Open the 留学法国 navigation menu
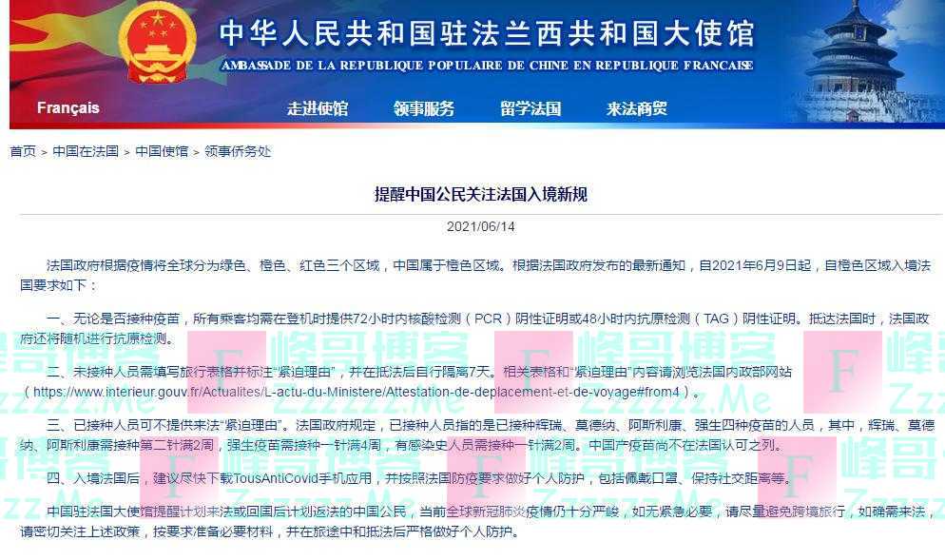The width and height of the screenshot is (945, 560). coord(529,108)
